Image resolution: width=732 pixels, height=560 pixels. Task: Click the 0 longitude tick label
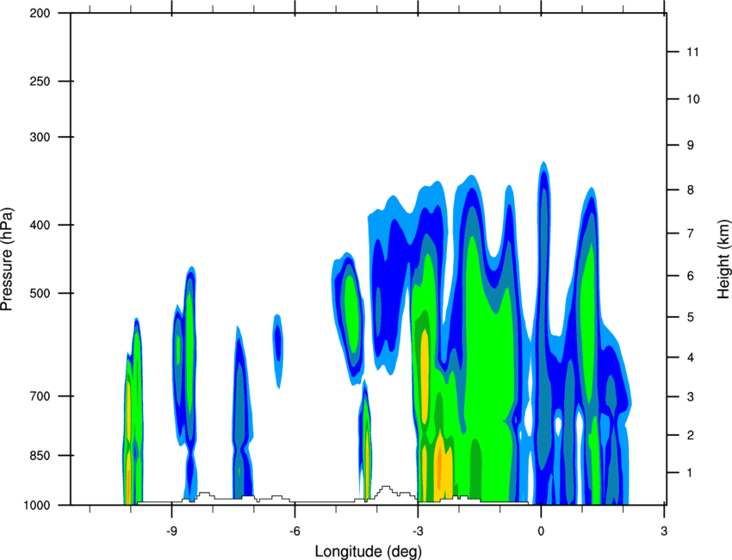pos(541,532)
